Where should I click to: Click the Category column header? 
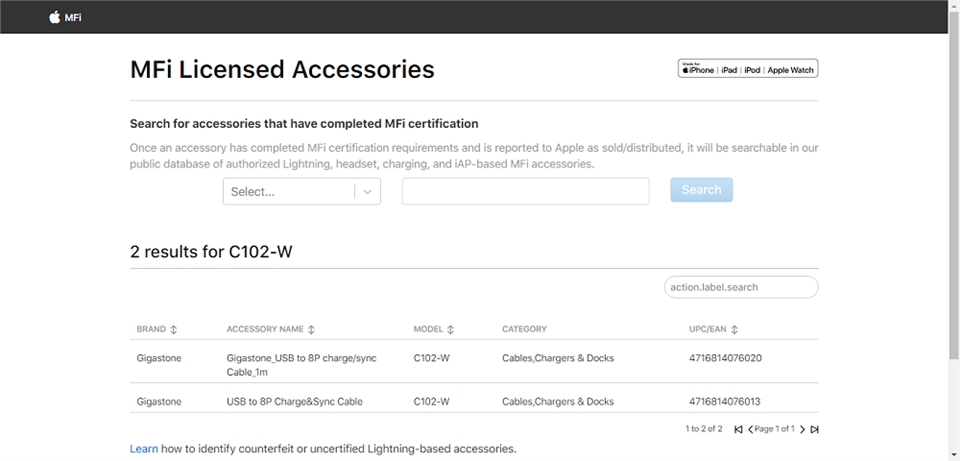(524, 329)
